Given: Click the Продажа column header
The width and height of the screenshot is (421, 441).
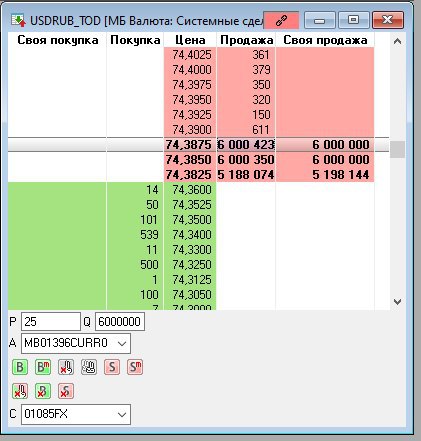Looking at the screenshot, I should (247, 40).
